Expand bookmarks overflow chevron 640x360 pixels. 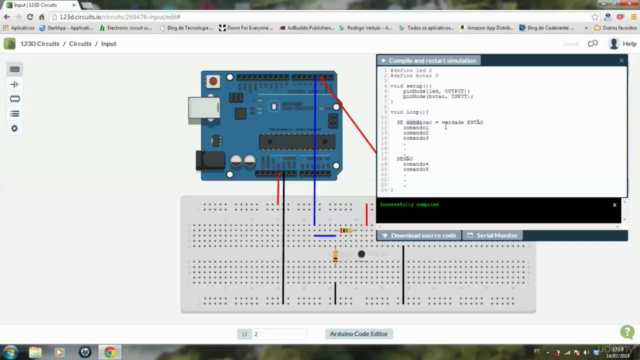[x=586, y=28]
